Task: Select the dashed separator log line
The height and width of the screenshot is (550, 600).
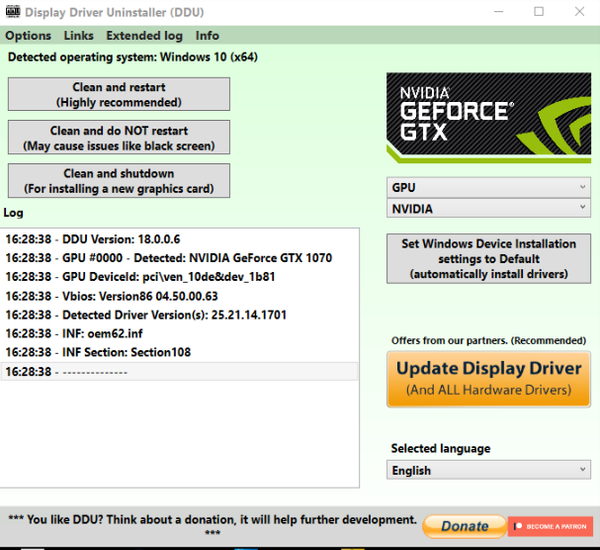Action: click(x=179, y=371)
